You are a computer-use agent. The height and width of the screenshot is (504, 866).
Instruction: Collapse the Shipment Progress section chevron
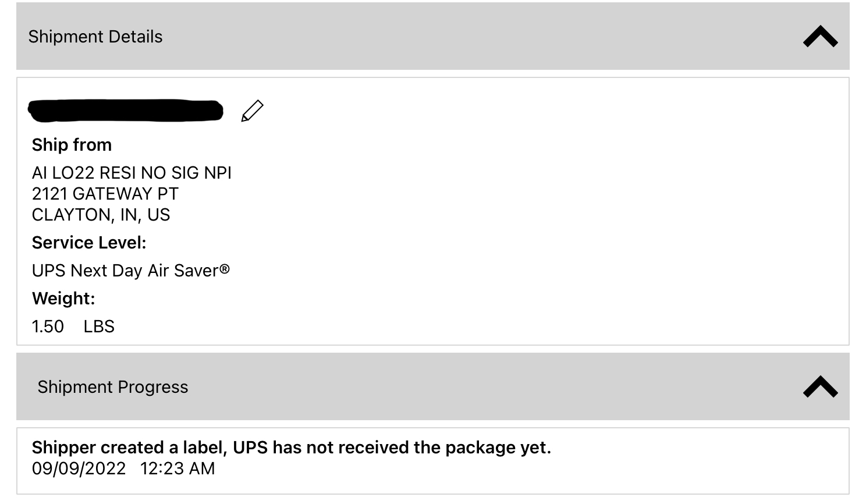click(x=820, y=386)
